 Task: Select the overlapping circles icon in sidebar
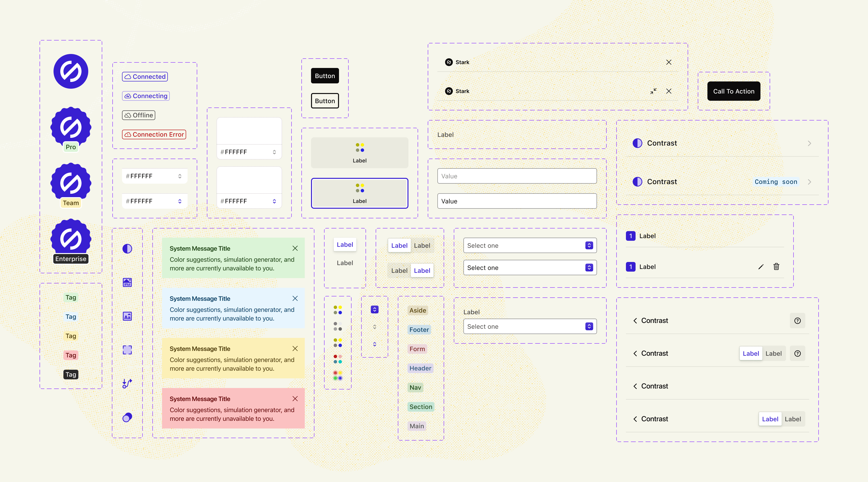point(127,417)
